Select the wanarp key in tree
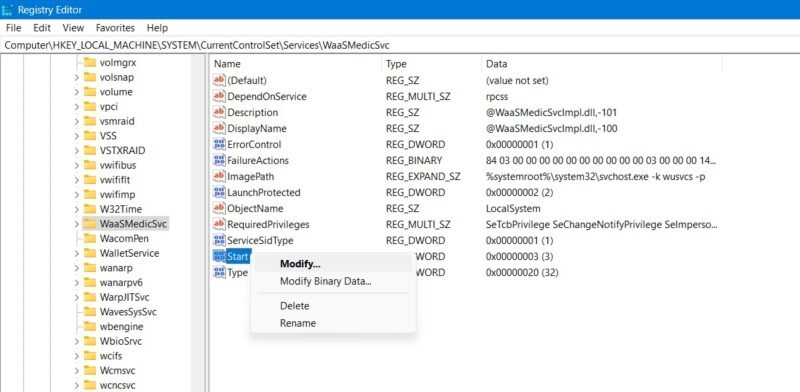Image resolution: width=800 pixels, height=392 pixels. coord(117,267)
